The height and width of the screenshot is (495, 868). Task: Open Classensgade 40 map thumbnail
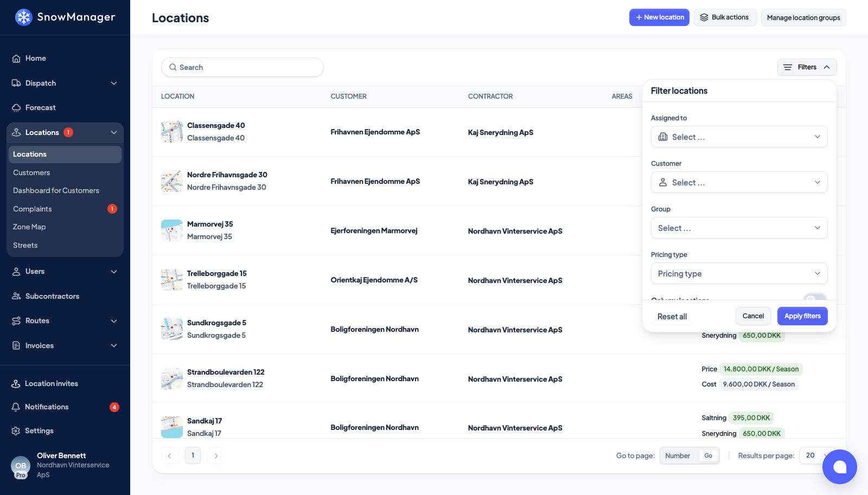click(172, 132)
